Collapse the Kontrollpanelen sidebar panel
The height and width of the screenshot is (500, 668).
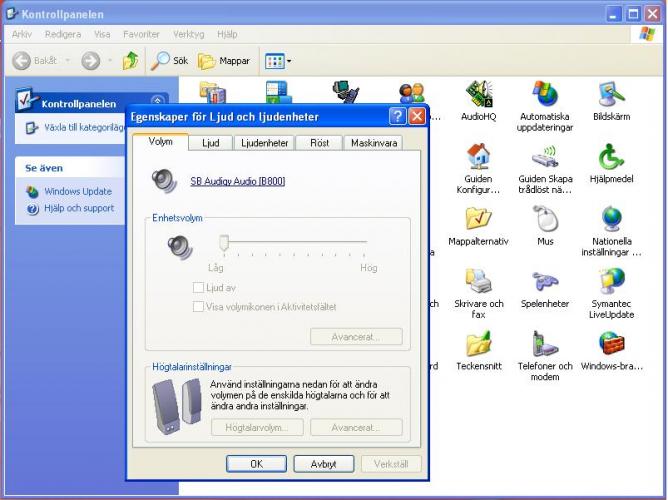157,103
